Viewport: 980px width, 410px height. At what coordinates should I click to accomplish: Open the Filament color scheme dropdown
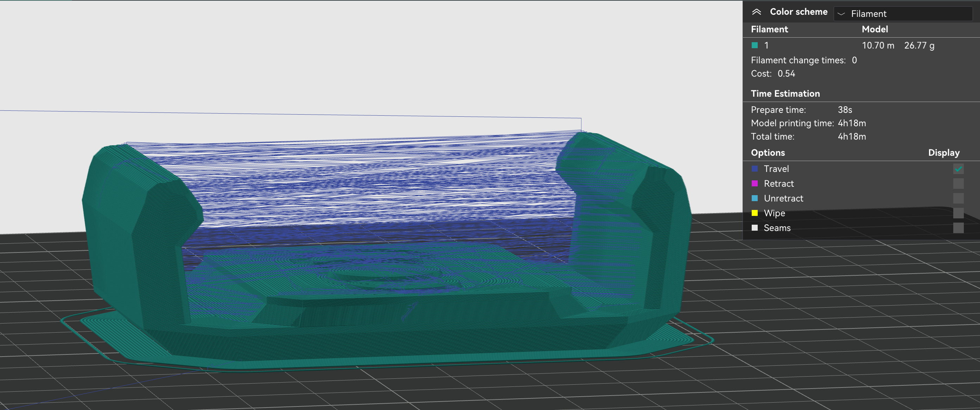click(x=902, y=14)
